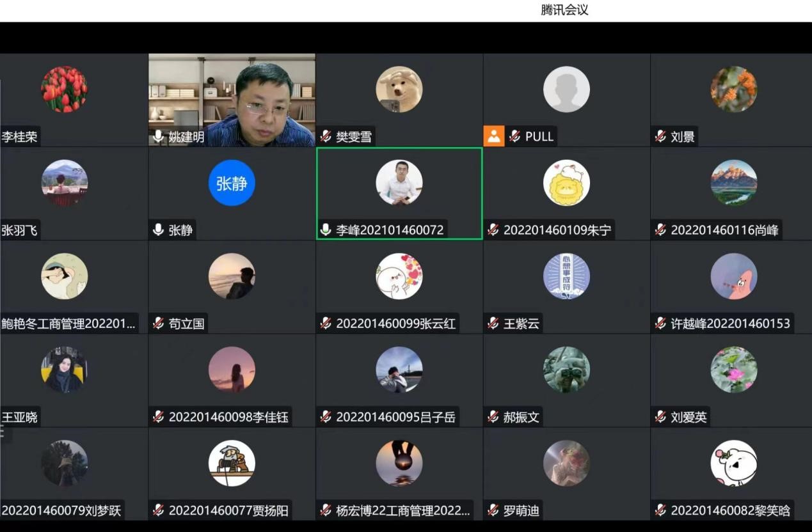Screen dimensions: 812x532
Task: Click the Patrick Star avatar of 许越峰202201460153
Action: (733, 276)
